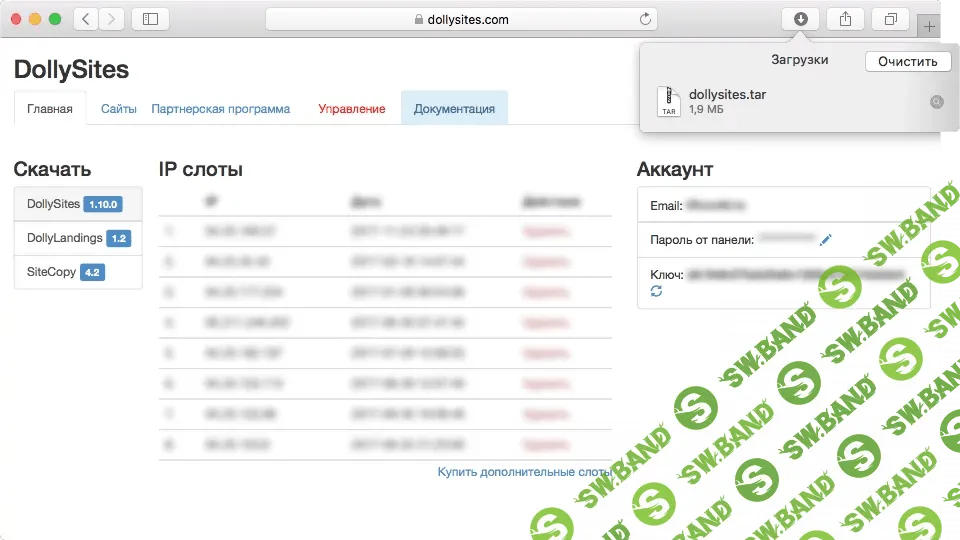Click the DollySites page heading
This screenshot has width=960, height=540.
pos(71,69)
